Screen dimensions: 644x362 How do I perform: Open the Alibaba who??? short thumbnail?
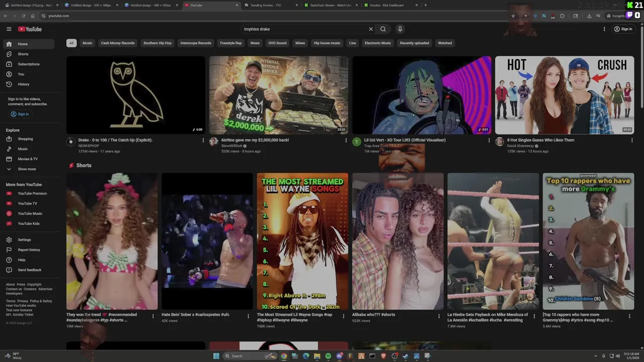coord(398,241)
